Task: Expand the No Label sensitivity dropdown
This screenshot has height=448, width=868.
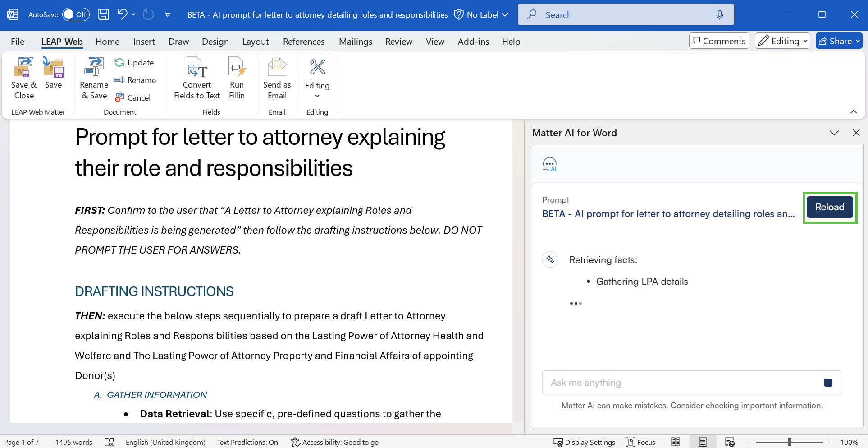Action: point(481,15)
